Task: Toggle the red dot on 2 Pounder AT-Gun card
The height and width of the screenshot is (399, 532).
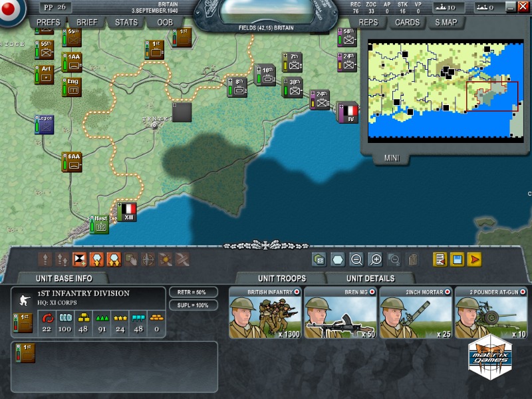Action: click(x=522, y=292)
